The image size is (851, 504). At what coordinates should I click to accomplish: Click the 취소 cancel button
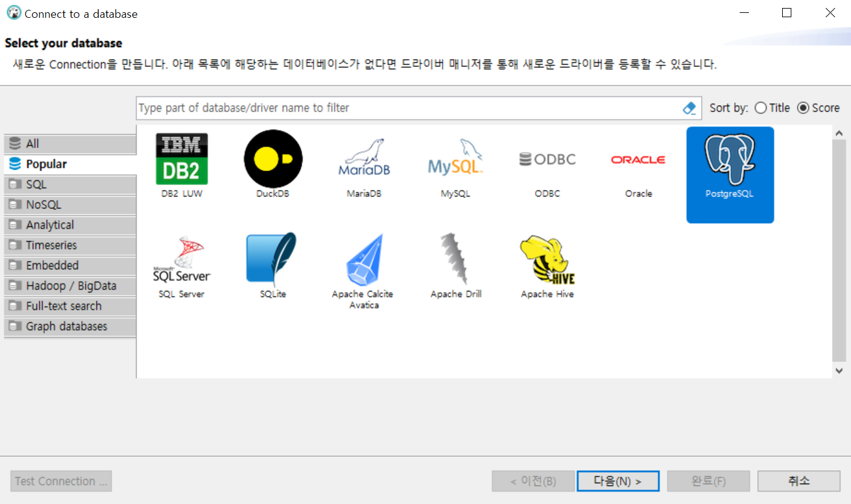tap(799, 481)
